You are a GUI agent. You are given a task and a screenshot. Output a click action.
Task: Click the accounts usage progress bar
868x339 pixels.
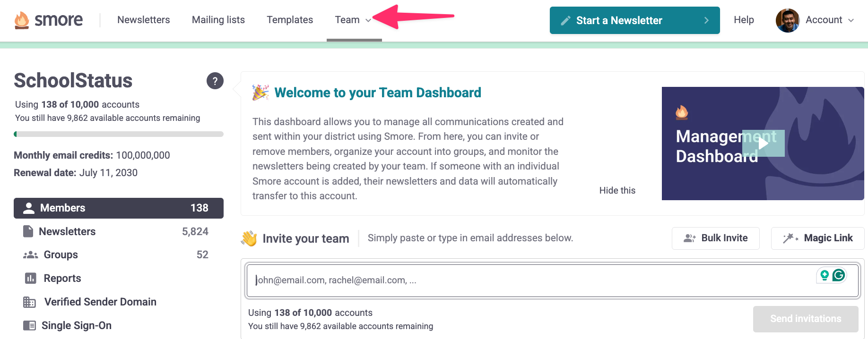119,134
